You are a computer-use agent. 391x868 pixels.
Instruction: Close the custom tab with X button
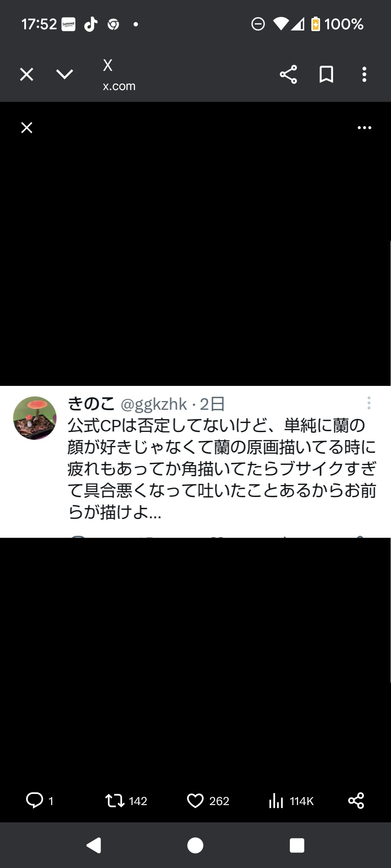26,75
